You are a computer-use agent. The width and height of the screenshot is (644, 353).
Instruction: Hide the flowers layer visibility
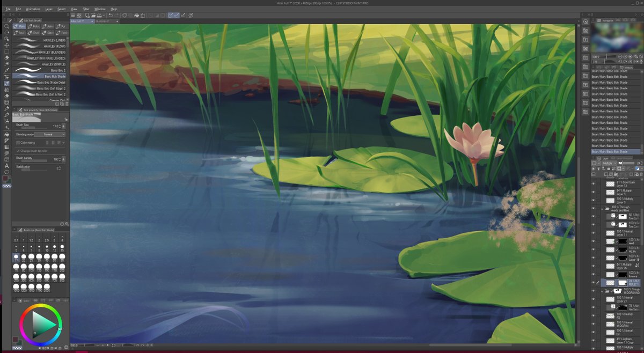point(592,274)
